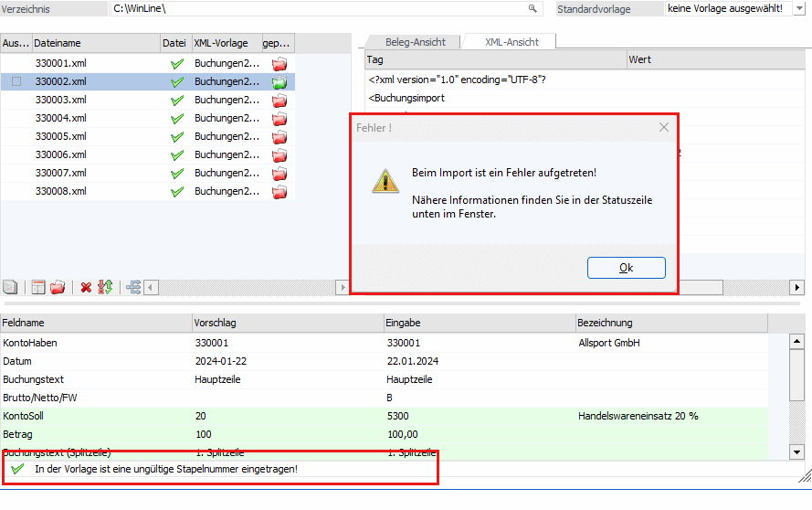
Task: Click the red folder icon for 330008.xml
Action: point(279,192)
